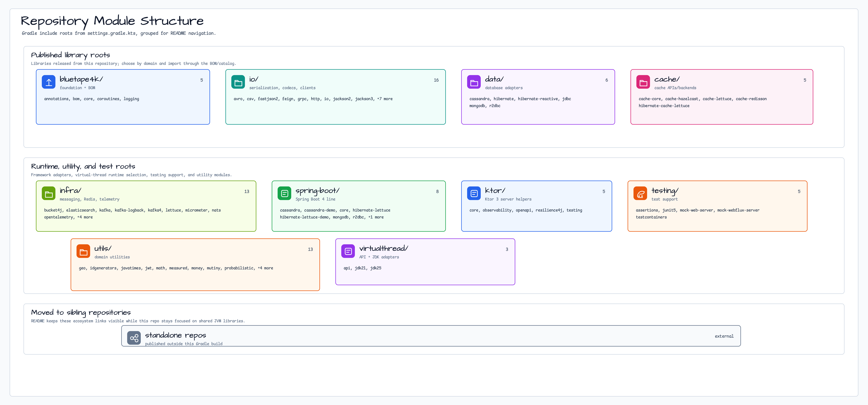Screen dimensions: 868x405
Task: Click the 'Repository Module Structure' title
Action: click(x=112, y=21)
